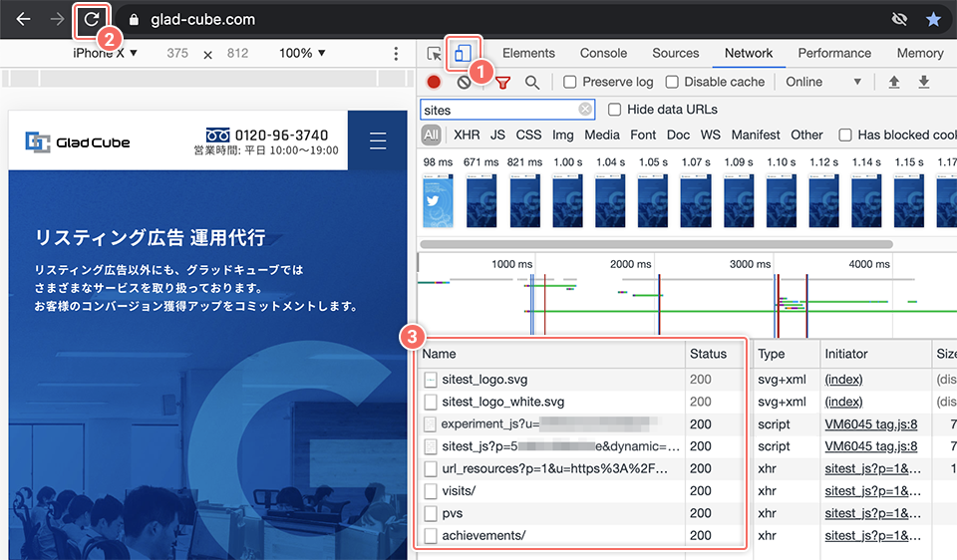This screenshot has width=957, height=560.
Task: Open the Online throttling dropdown
Action: click(x=823, y=82)
